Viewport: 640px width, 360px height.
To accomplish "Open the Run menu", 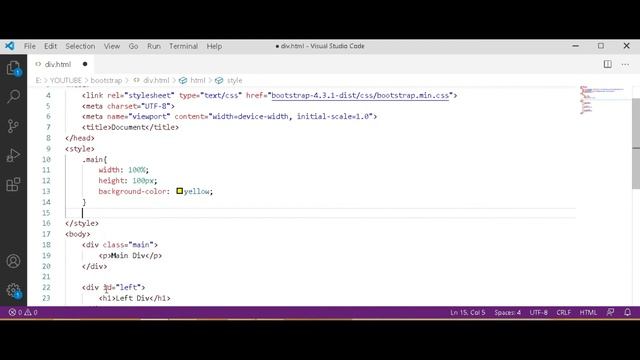I will coord(154,46).
